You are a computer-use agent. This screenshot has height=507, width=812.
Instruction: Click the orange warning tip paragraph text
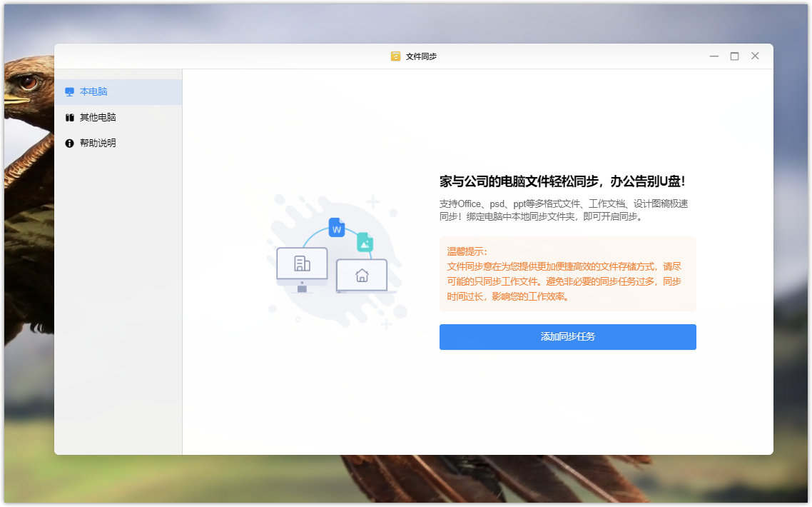pos(564,281)
